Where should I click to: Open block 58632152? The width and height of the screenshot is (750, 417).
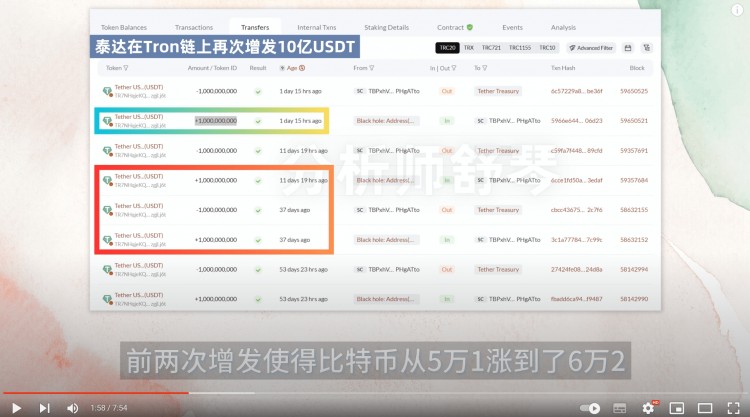634,240
